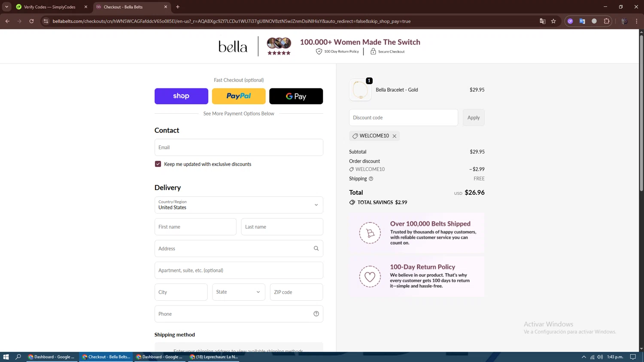Image resolution: width=644 pixels, height=362 pixels.
Task: Click the bella logo
Action: 233,46
